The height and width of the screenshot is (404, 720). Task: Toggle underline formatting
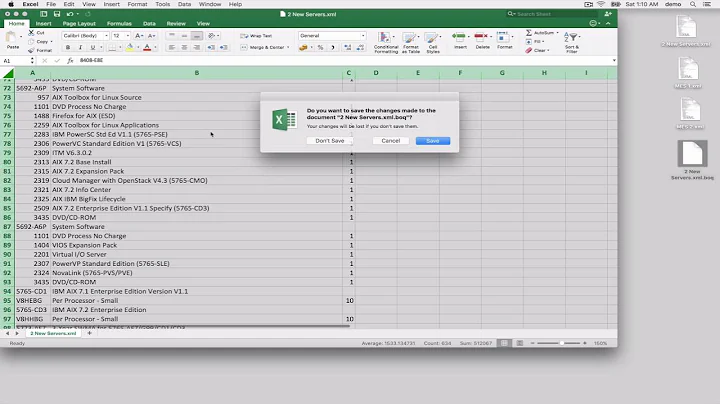pyautogui.click(x=92, y=47)
